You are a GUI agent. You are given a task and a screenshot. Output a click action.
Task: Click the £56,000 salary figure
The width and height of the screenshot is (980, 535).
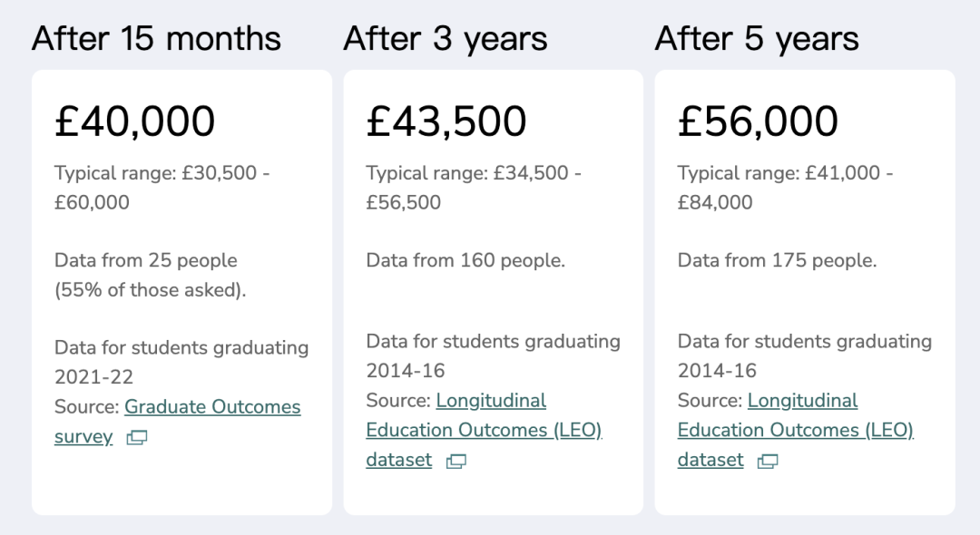tap(758, 122)
